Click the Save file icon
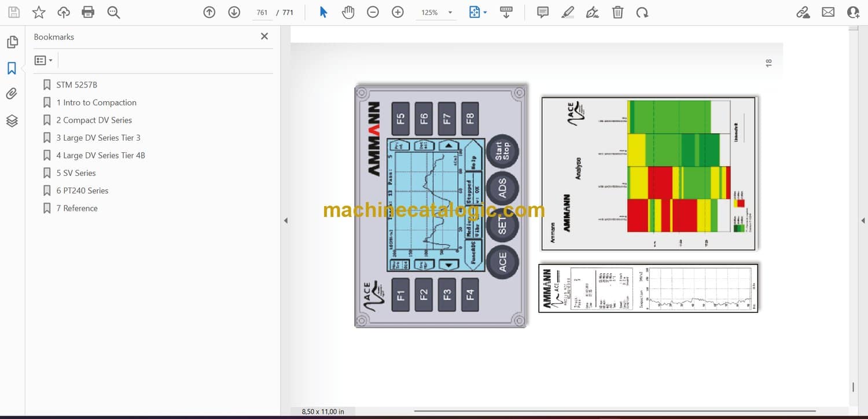The image size is (868, 419). pyautogui.click(x=14, y=12)
